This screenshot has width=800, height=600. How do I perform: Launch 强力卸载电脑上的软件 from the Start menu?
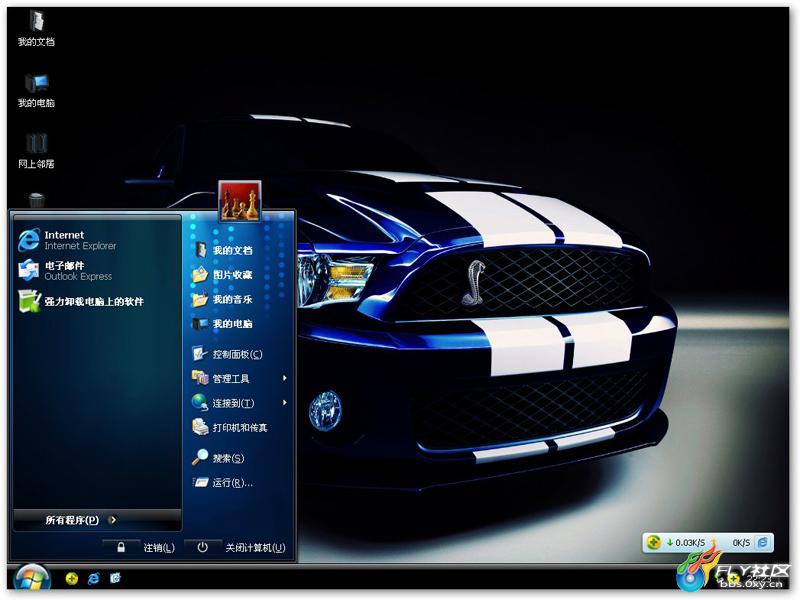[x=81, y=301]
